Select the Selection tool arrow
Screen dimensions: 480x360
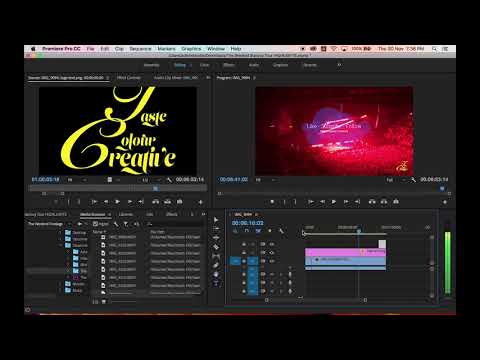(216, 220)
